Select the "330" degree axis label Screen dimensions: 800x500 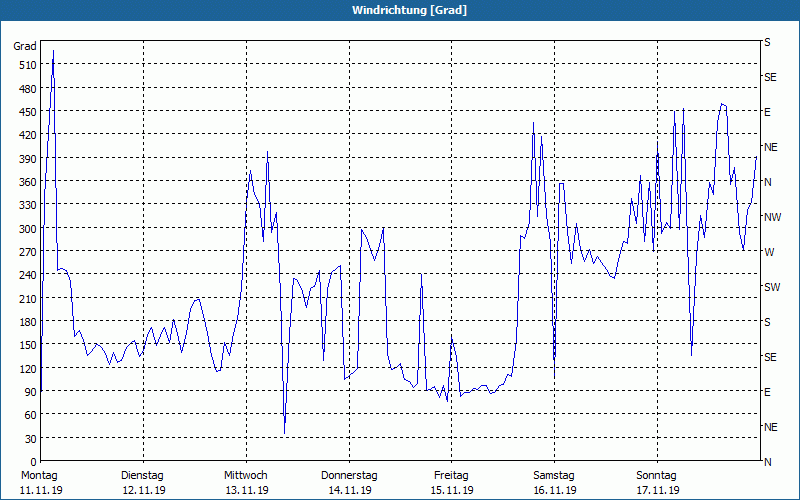pos(28,205)
